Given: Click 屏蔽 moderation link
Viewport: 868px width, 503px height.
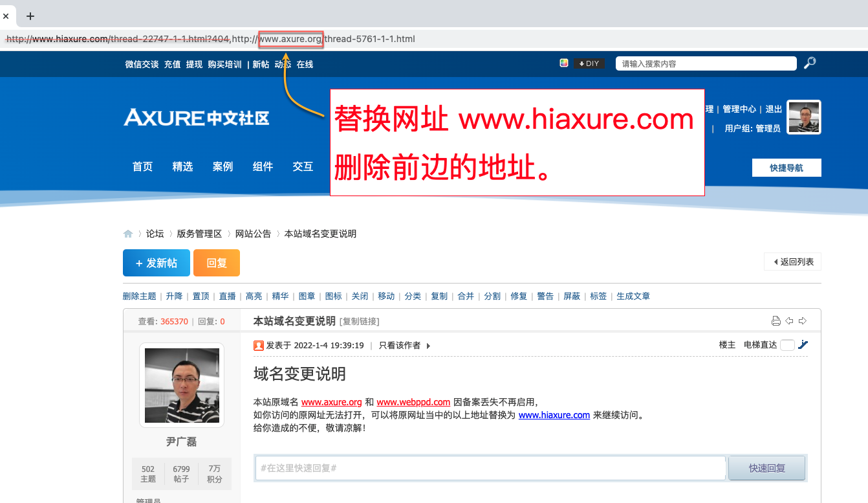Looking at the screenshot, I should tap(572, 296).
